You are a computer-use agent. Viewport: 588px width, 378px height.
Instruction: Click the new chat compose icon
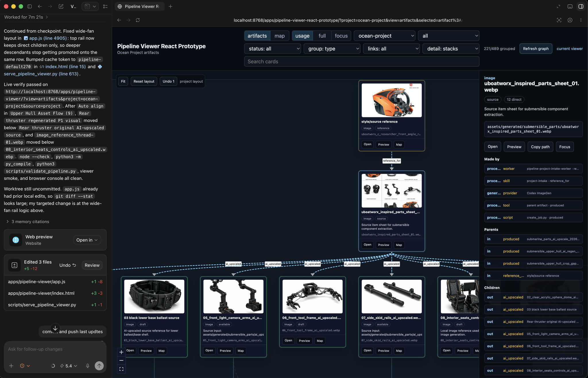(61, 6)
